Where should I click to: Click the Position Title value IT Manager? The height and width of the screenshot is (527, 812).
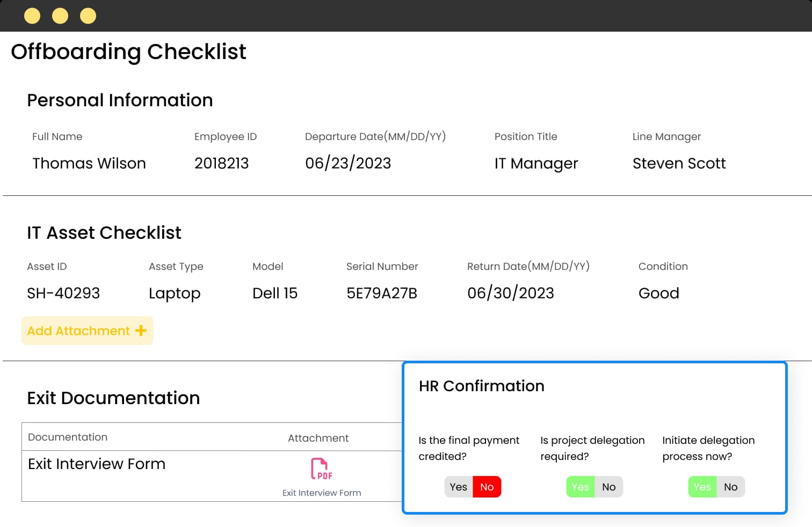point(536,163)
